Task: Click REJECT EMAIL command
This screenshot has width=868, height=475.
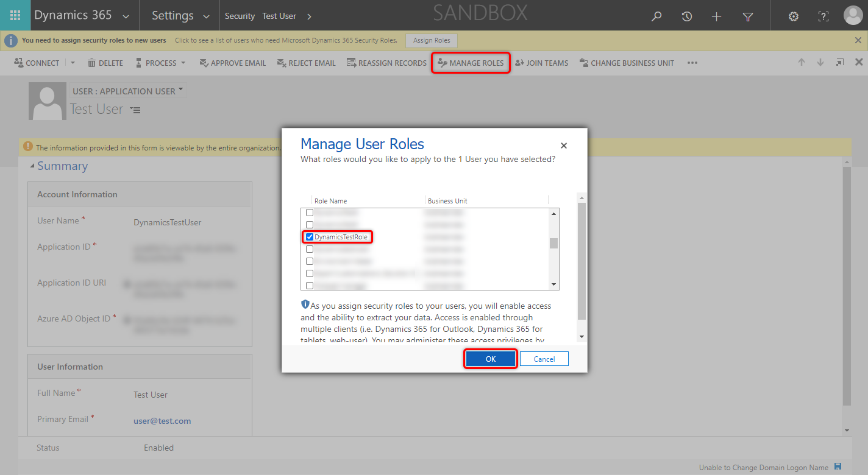Action: coord(307,63)
